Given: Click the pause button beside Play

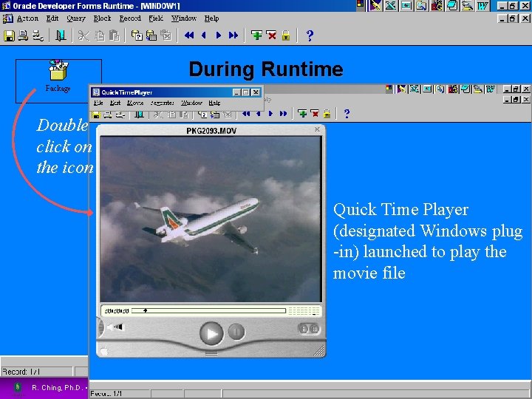Looking at the screenshot, I should pyautogui.click(x=236, y=332).
